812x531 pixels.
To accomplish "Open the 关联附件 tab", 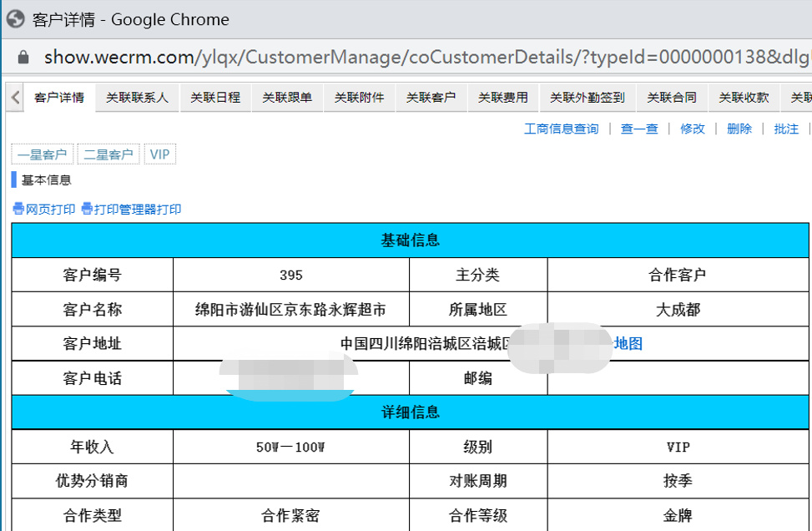I will click(x=359, y=98).
